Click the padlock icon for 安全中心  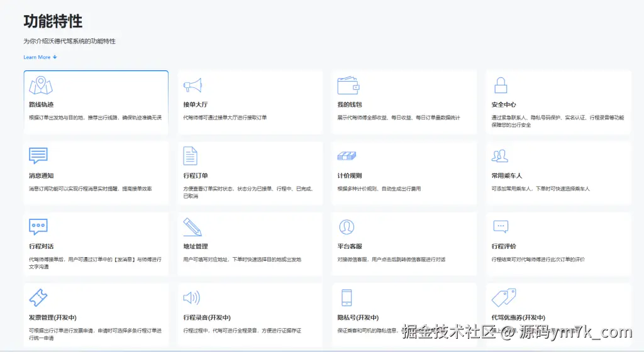[x=500, y=85]
